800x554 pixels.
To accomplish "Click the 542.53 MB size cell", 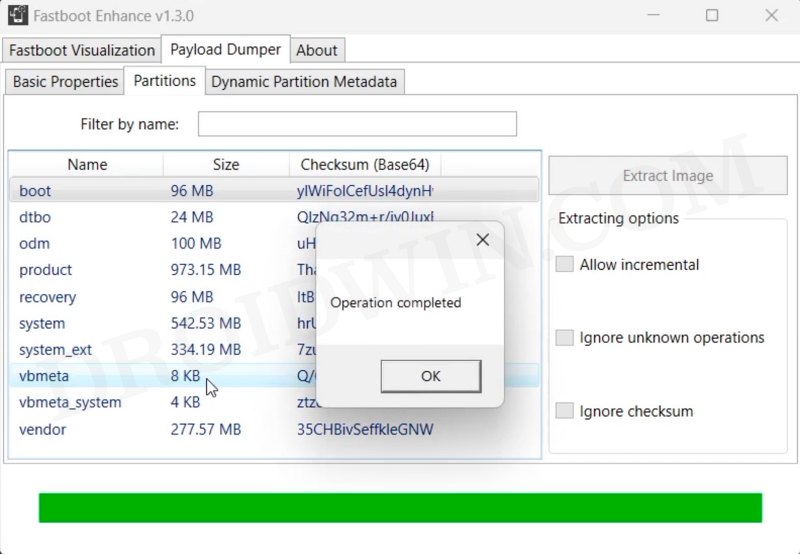I will [x=206, y=323].
